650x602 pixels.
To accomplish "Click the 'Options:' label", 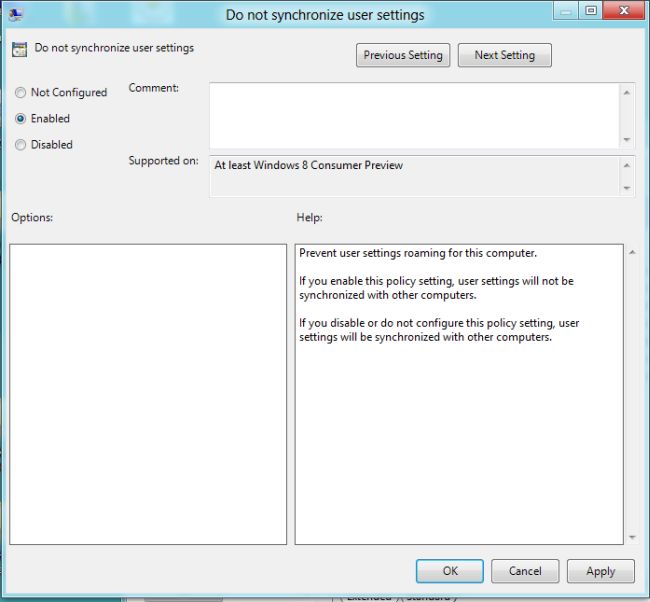I will click(32, 218).
